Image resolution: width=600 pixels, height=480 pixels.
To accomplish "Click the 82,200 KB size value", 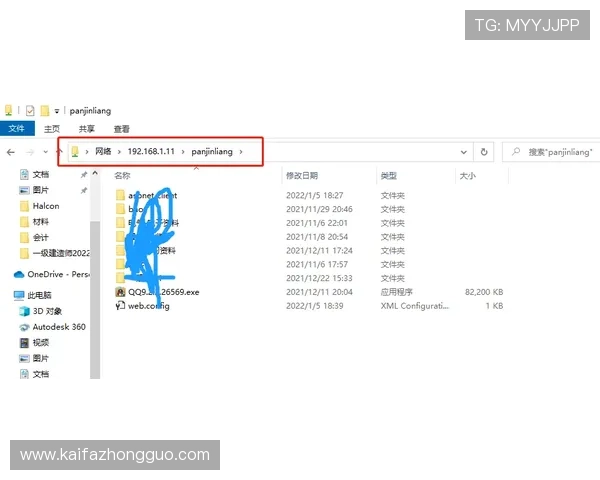I will (484, 292).
